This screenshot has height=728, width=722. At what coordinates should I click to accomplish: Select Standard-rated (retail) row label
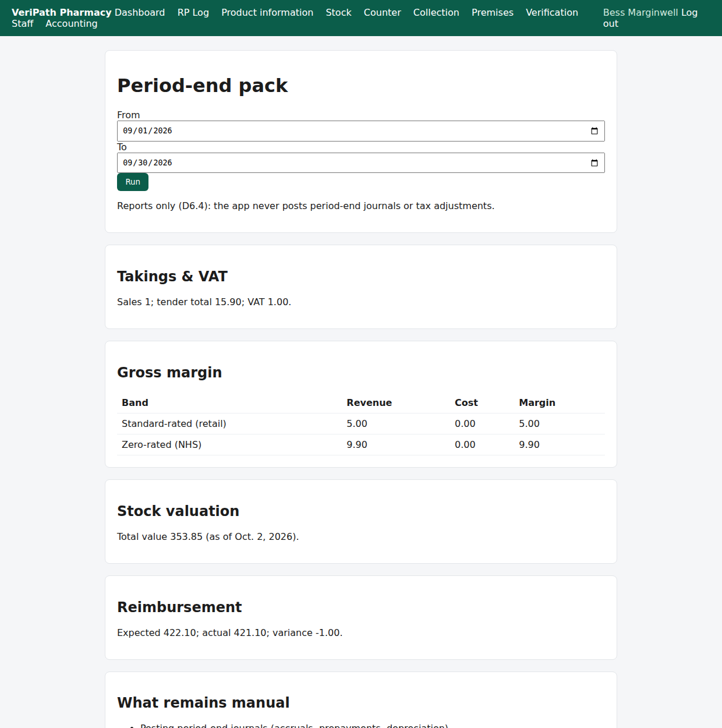pyautogui.click(x=174, y=423)
